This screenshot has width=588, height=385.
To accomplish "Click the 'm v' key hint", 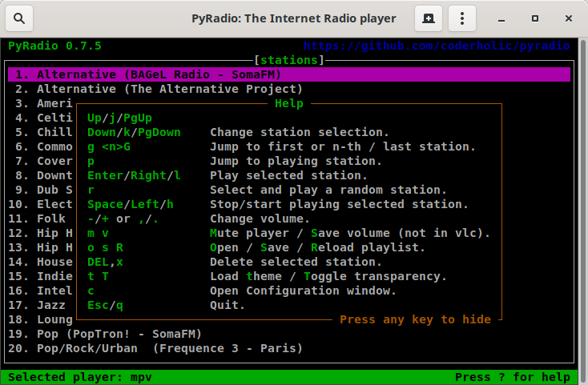I will [98, 234].
